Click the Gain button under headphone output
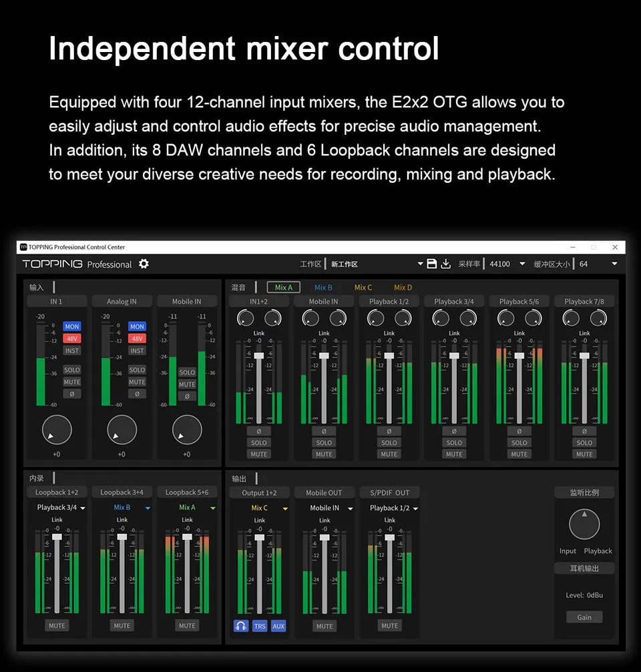641x672 pixels. pyautogui.click(x=584, y=617)
